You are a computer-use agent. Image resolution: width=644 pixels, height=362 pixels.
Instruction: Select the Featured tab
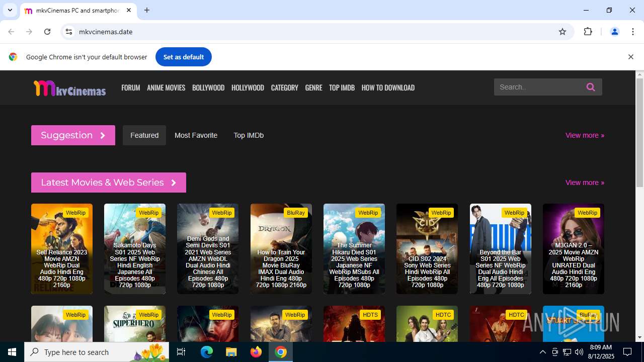point(144,135)
